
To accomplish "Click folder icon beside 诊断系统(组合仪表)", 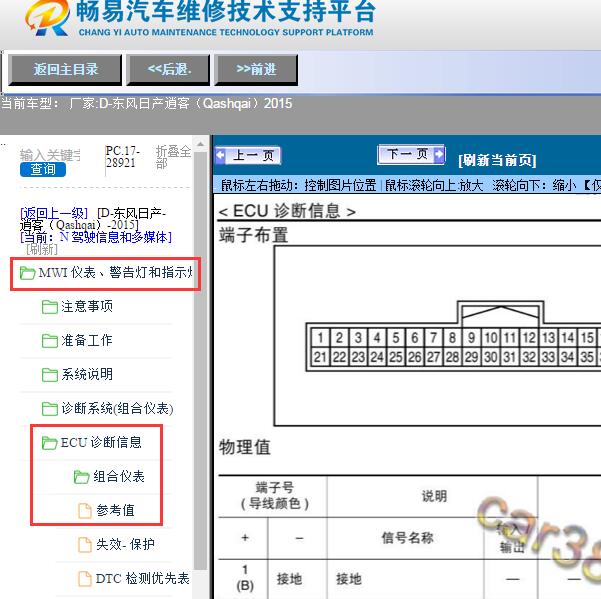I will tap(50, 409).
